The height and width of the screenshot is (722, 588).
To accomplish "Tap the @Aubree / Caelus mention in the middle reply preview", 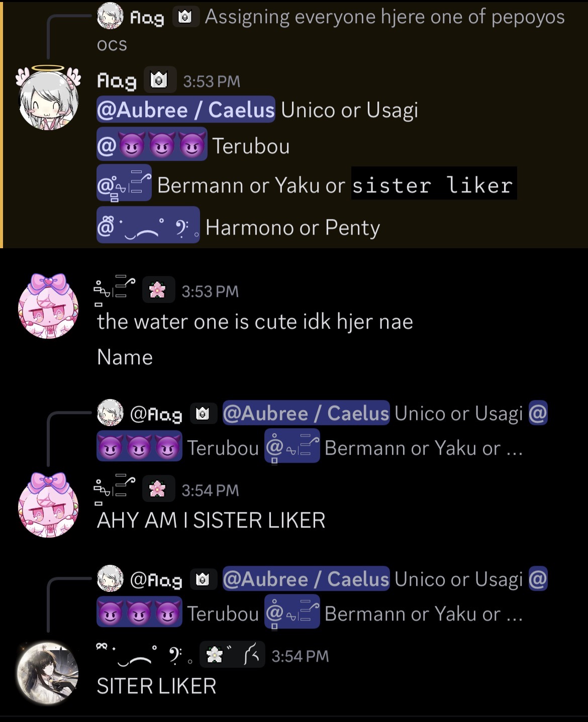I will click(x=306, y=413).
